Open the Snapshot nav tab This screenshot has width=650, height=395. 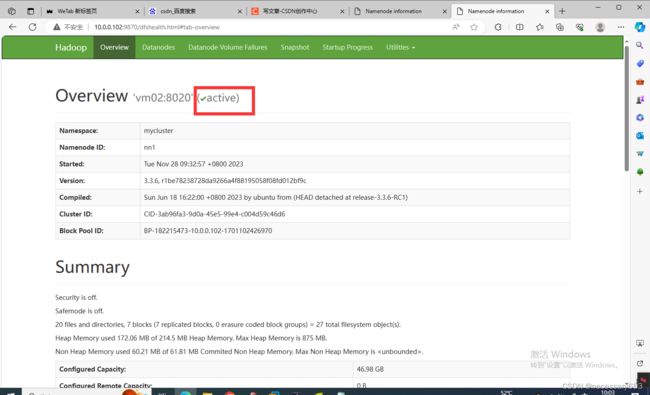295,47
